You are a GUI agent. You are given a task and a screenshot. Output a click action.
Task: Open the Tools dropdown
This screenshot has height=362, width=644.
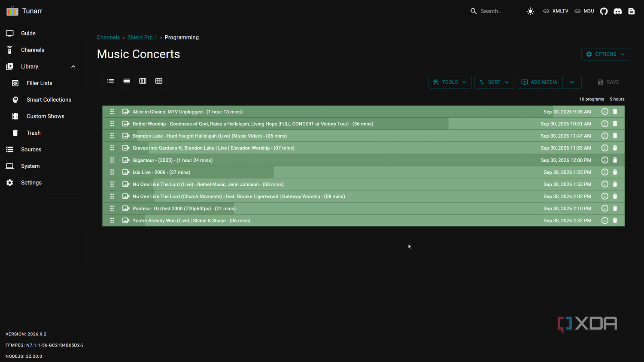tap(450, 82)
